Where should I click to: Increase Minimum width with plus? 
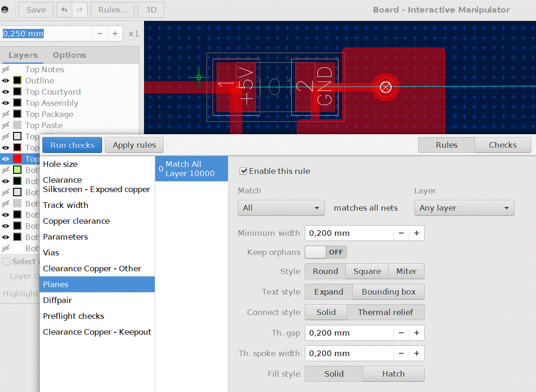[x=416, y=233]
